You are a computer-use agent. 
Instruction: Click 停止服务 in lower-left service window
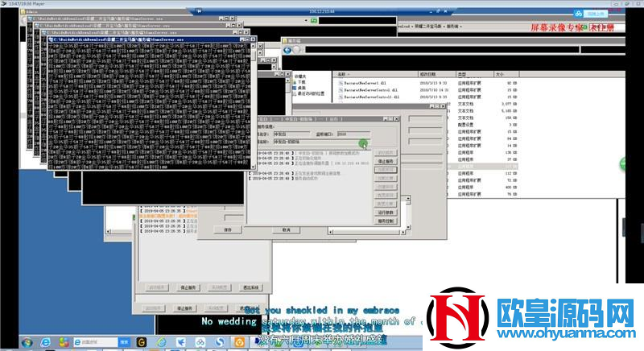click(188, 287)
